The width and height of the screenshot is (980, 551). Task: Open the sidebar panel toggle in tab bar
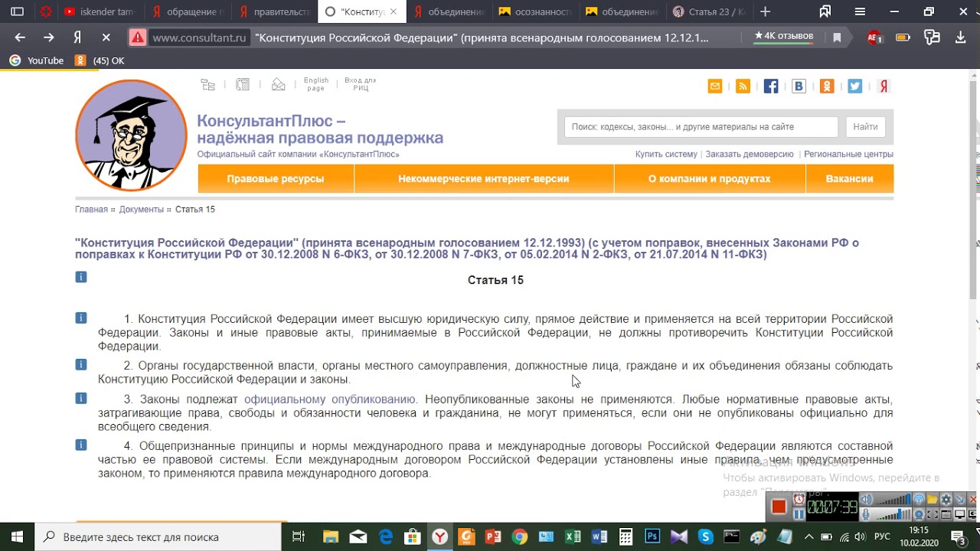[17, 11]
